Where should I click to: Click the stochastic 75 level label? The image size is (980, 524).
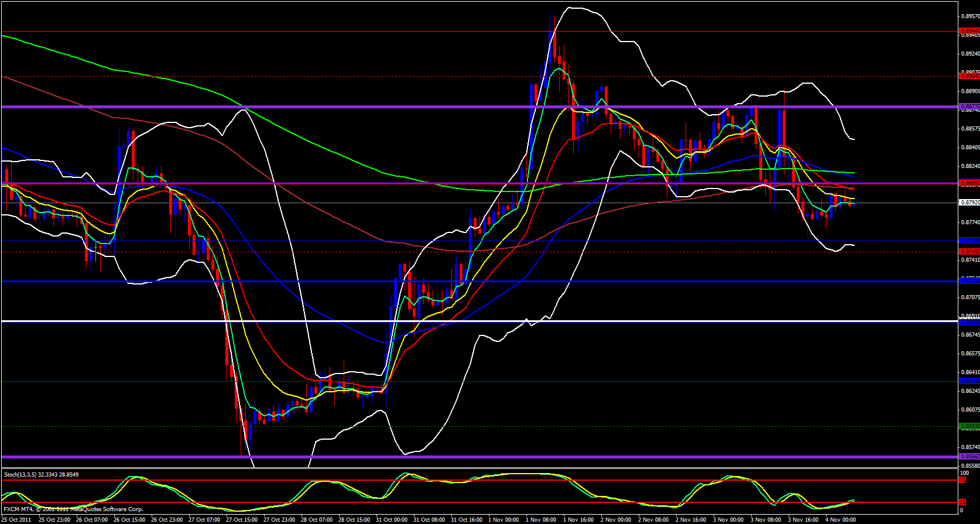[962, 480]
